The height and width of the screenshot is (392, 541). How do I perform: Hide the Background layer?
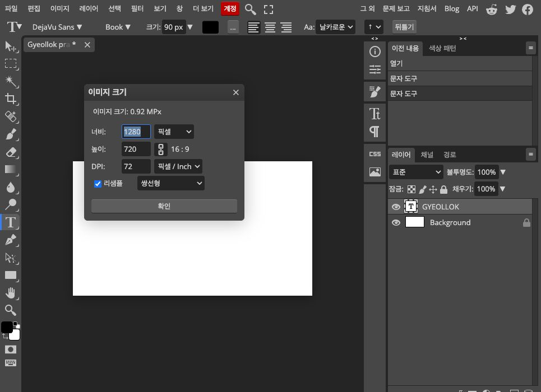pyautogui.click(x=396, y=223)
